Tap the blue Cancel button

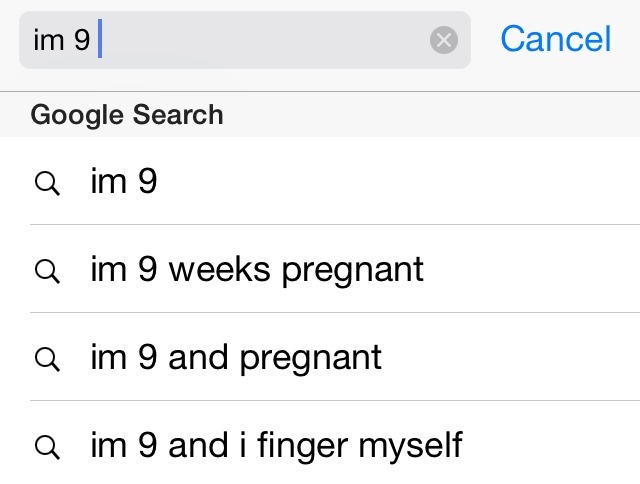click(x=556, y=39)
